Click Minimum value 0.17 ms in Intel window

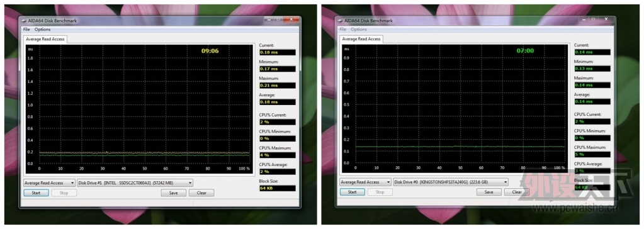[x=277, y=69]
